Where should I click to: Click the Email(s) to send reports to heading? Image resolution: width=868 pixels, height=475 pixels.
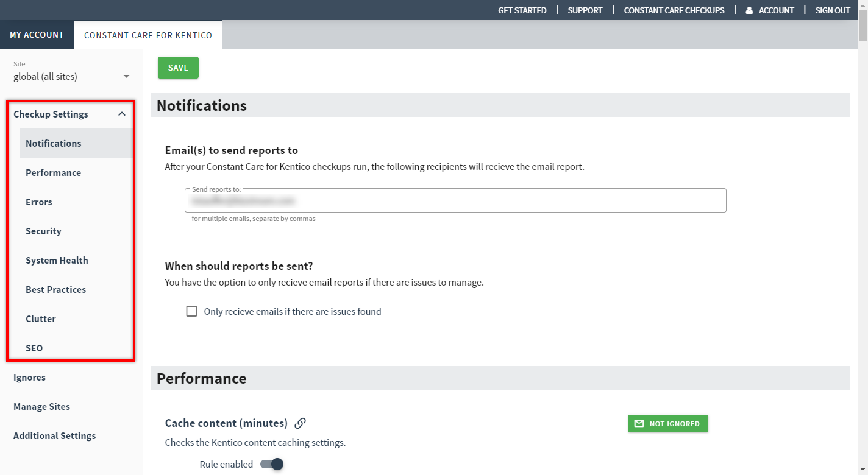pyautogui.click(x=232, y=150)
